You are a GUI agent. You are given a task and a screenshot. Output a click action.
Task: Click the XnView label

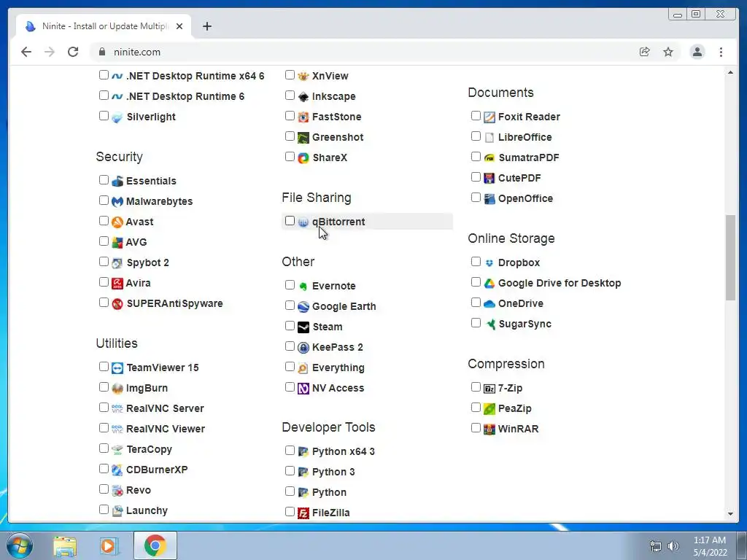pyautogui.click(x=330, y=76)
